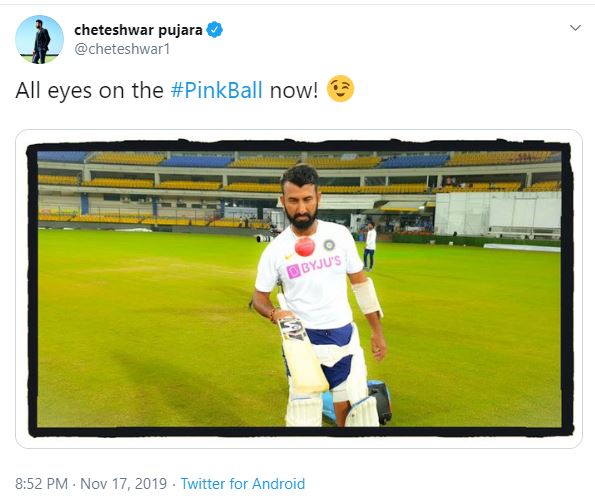Click the white sight screen in the photo
Viewport: 595px width, 503px height.
tap(497, 214)
